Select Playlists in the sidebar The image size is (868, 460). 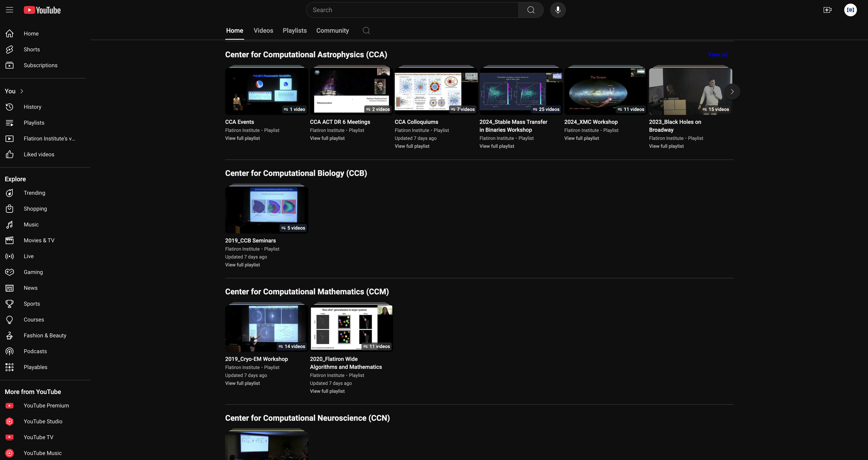coord(43,123)
